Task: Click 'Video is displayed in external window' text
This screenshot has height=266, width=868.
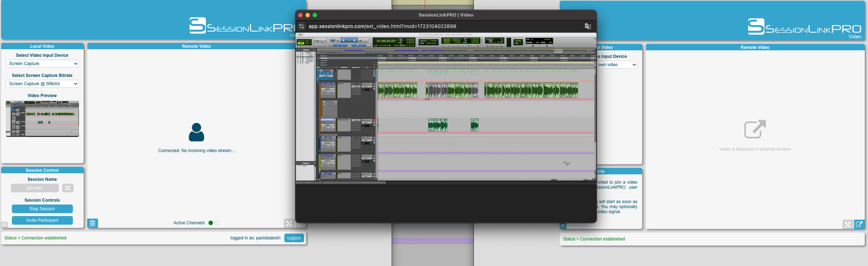Action: [755, 149]
